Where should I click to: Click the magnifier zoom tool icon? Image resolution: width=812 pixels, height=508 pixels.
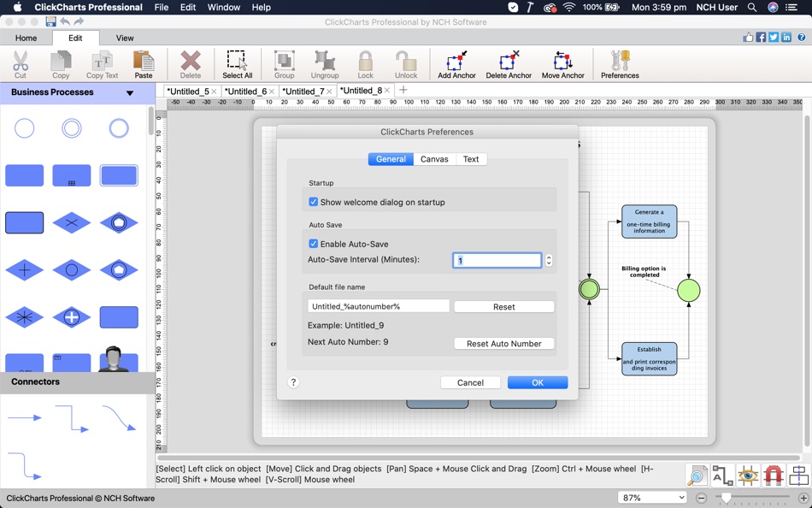[697, 476]
